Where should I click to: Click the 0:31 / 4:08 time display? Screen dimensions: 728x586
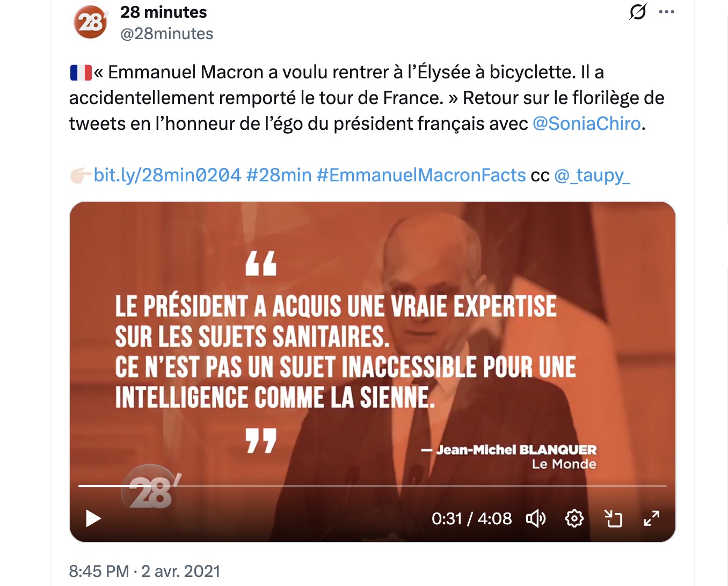pyautogui.click(x=471, y=518)
